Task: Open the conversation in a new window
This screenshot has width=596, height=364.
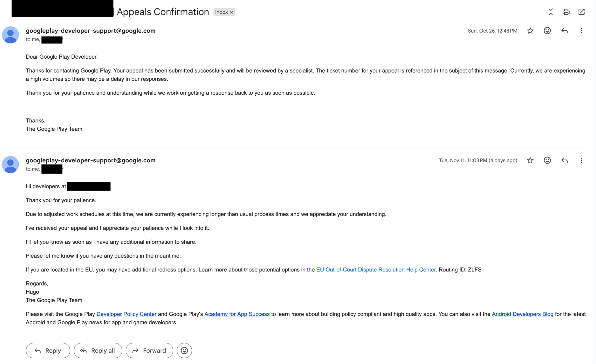Action: point(581,12)
